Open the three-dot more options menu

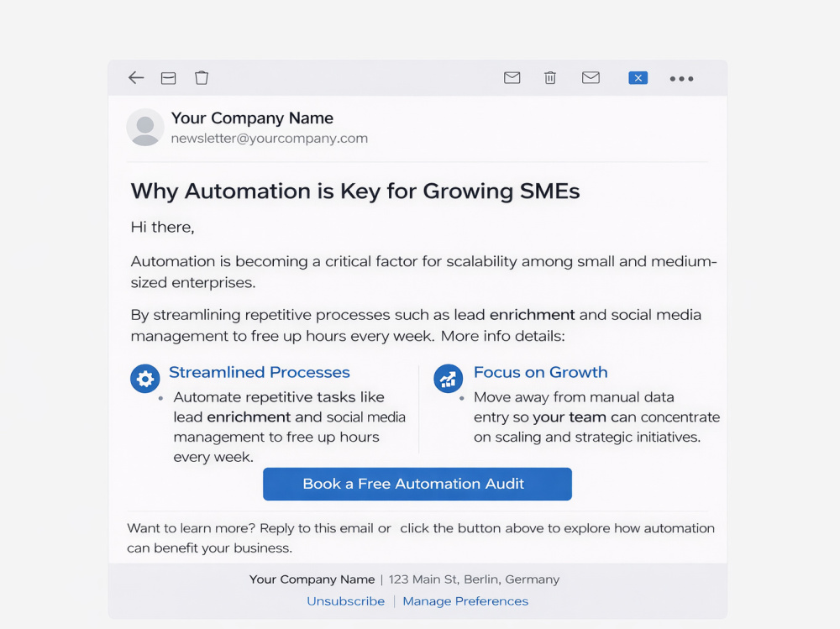point(681,79)
